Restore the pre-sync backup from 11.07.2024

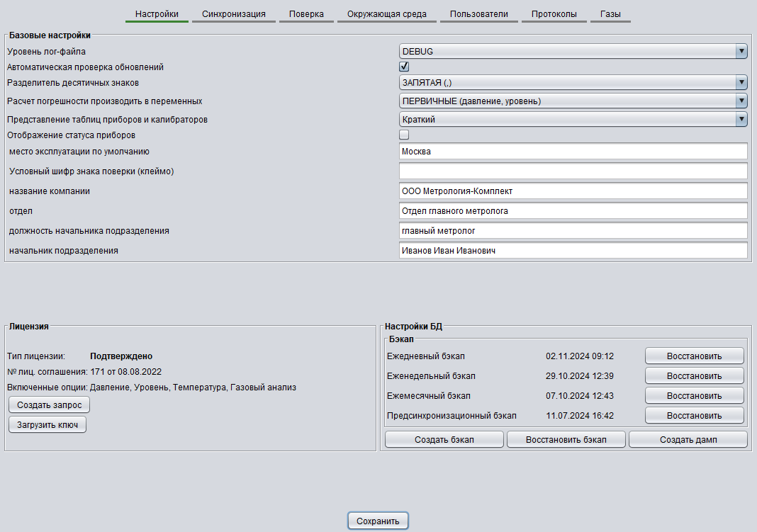(x=694, y=415)
